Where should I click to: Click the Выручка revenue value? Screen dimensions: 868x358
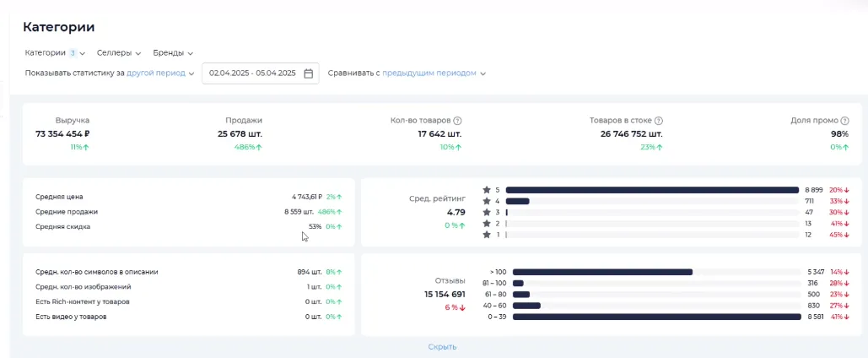click(x=62, y=133)
